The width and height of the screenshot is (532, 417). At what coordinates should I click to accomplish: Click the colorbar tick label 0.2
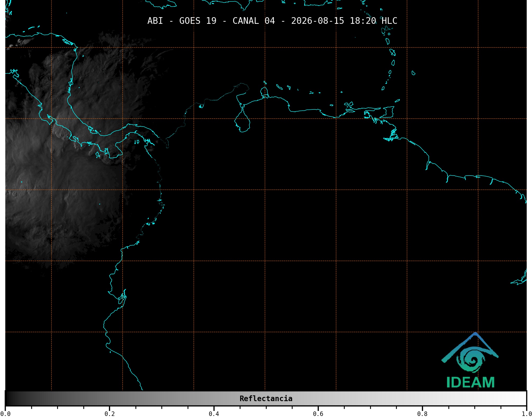point(110,414)
